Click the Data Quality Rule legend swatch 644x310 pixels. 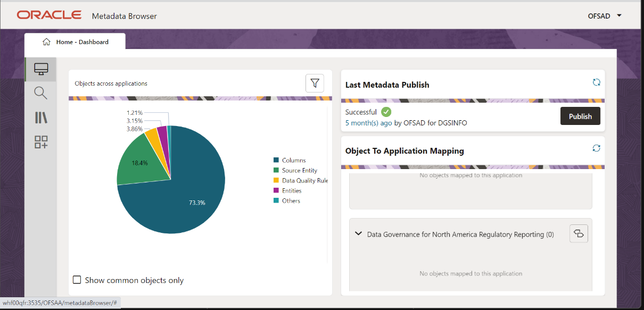pos(276,180)
